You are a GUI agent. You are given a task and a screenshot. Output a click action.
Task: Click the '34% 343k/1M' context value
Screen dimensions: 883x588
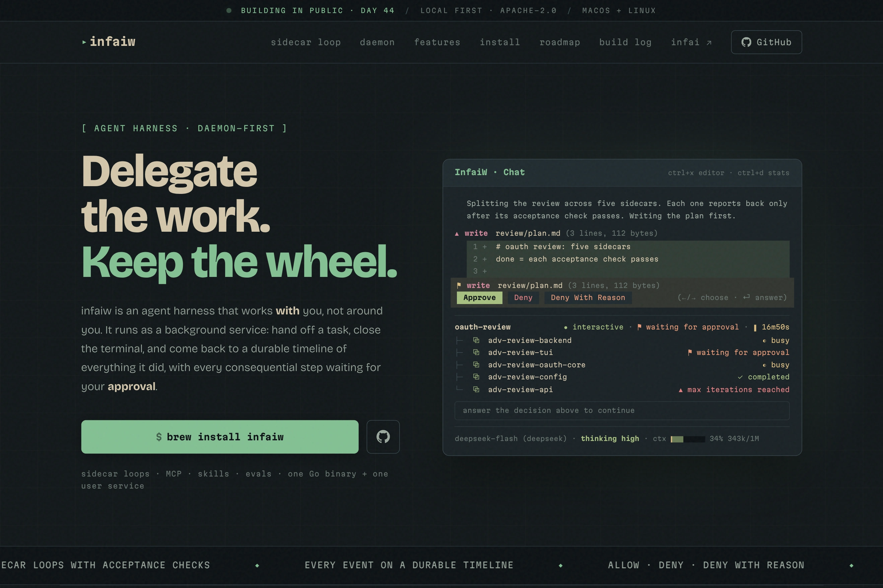734,439
